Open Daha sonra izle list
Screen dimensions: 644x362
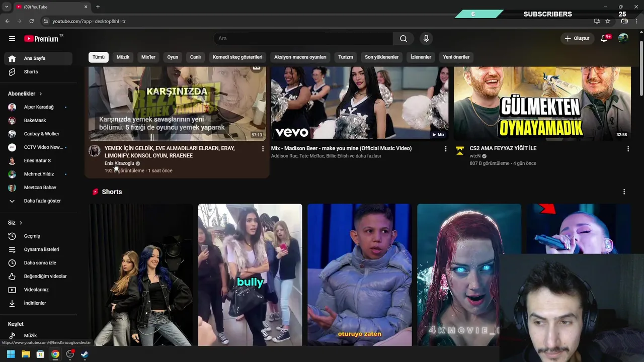click(x=38, y=263)
